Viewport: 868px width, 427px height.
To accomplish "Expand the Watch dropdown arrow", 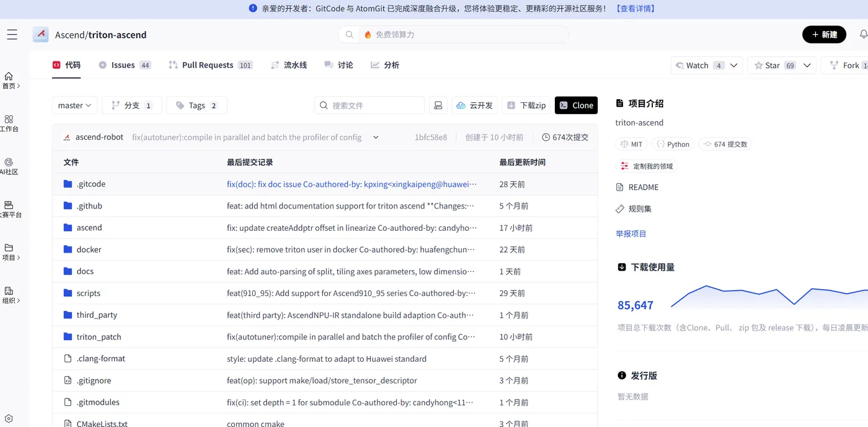I will (734, 65).
